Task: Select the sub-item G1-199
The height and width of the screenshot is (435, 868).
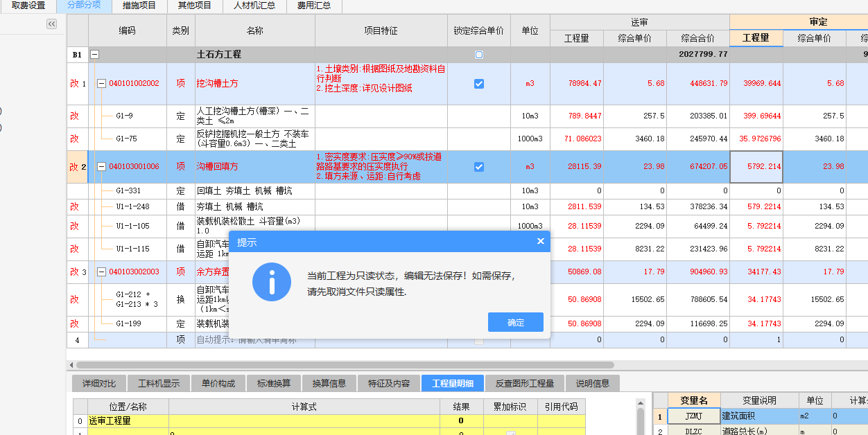Action: click(x=128, y=323)
